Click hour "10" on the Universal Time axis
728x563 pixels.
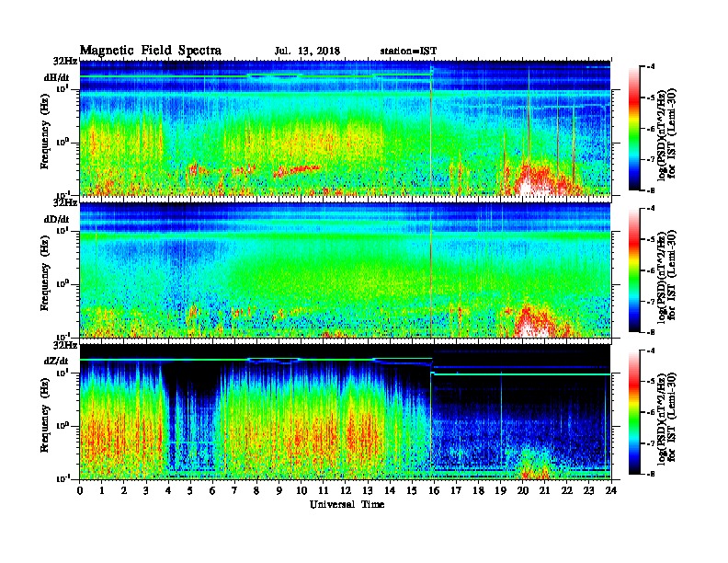point(301,490)
